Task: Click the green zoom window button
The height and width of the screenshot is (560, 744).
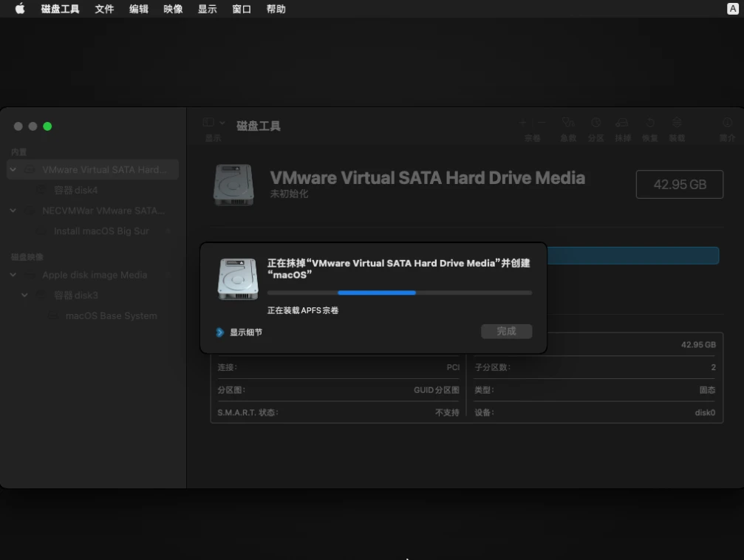Action: pos(47,126)
